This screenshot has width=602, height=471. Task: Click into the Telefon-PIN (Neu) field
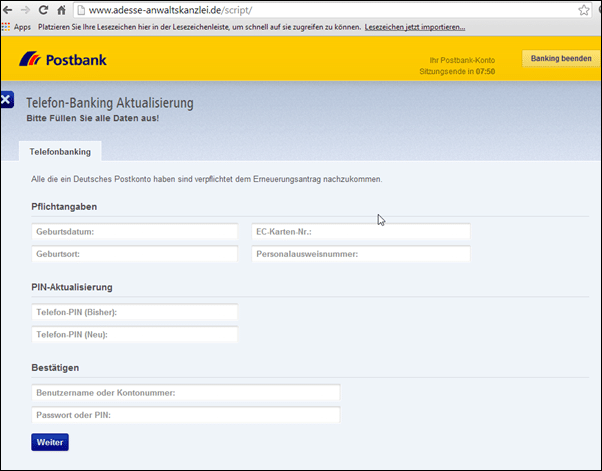(135, 334)
